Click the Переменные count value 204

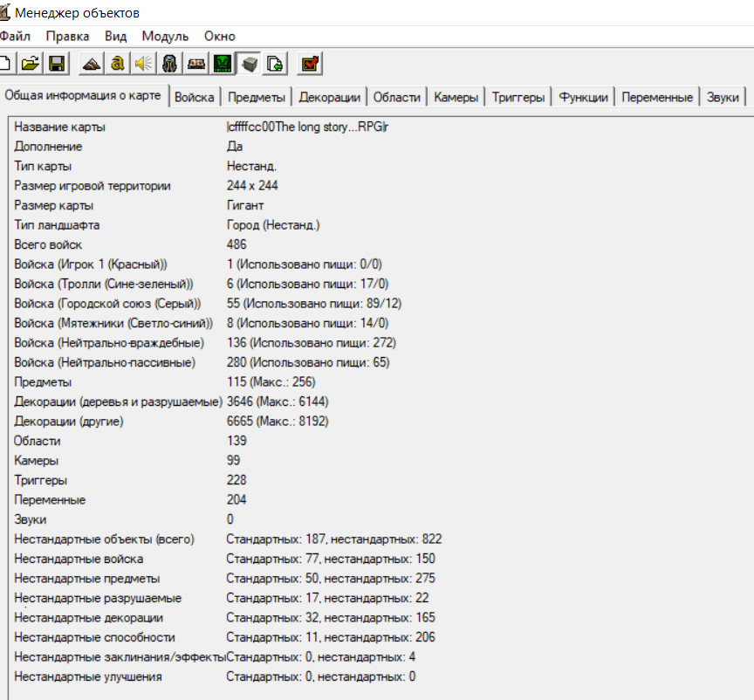[x=236, y=500]
